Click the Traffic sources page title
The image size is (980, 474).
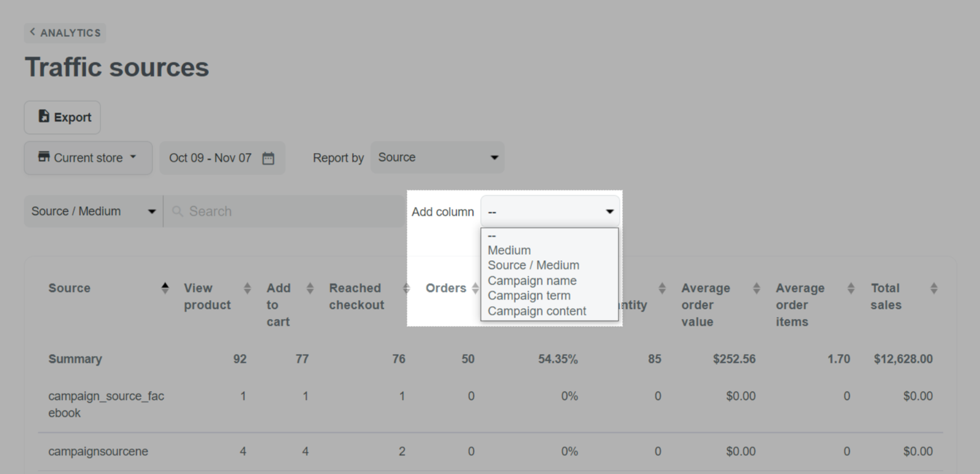[117, 67]
